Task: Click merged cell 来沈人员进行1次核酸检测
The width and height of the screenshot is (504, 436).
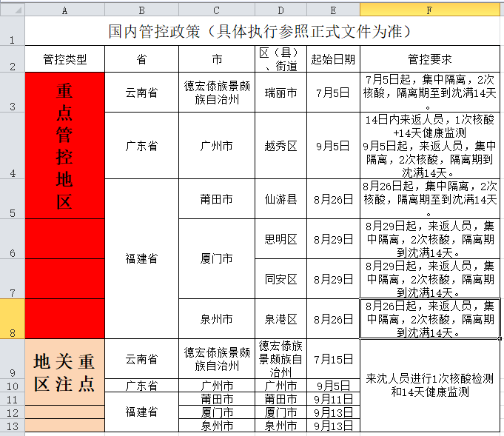Action: click(430, 385)
